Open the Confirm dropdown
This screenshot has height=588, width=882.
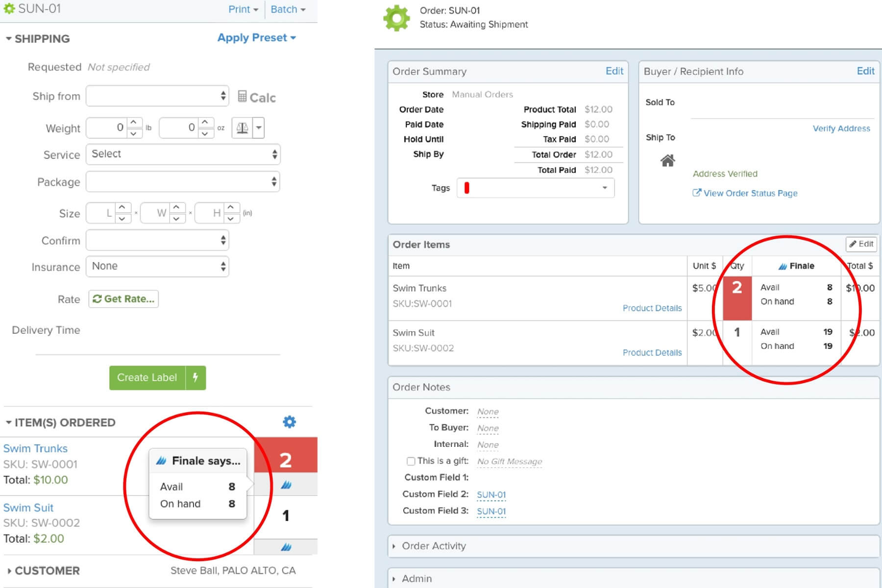(x=157, y=240)
